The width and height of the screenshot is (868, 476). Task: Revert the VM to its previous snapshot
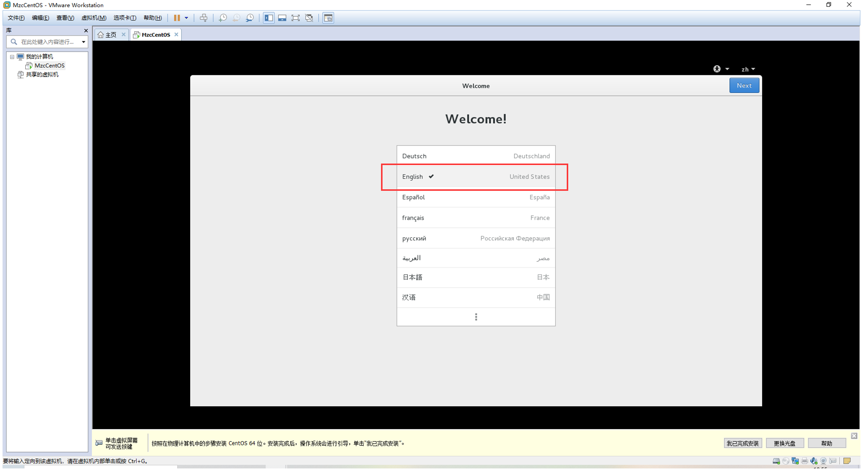point(237,18)
